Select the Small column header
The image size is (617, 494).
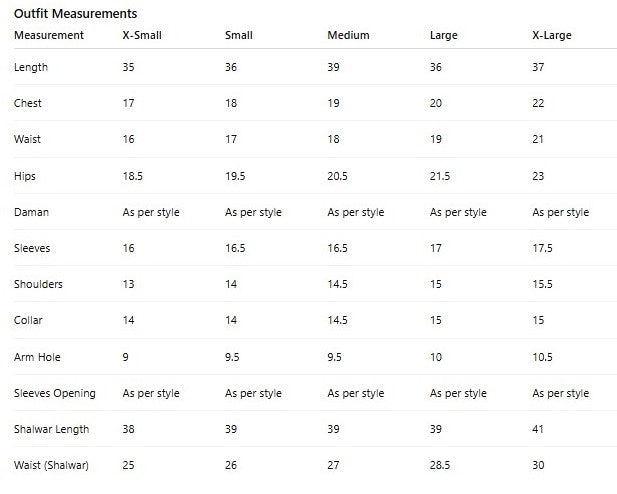coord(239,36)
